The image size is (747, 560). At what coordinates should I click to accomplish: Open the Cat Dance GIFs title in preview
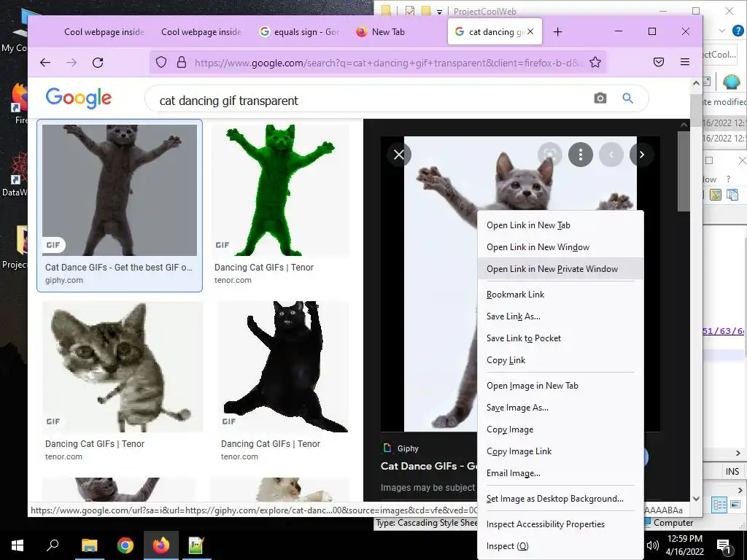[x=429, y=466]
